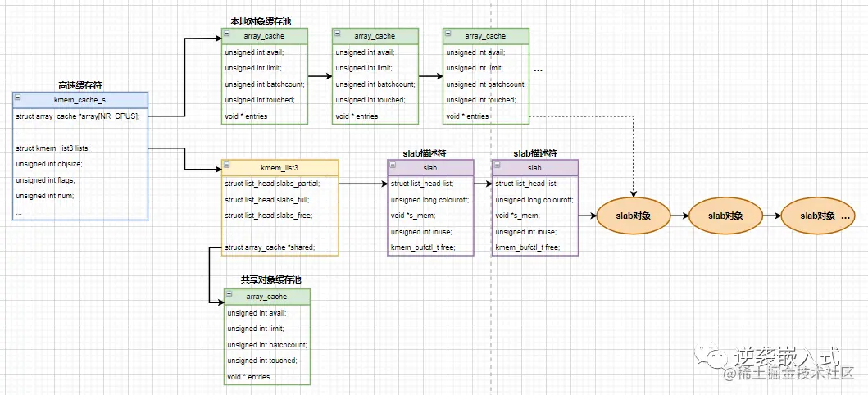Screen dimensions: 868x395
Task: Select 'unsigned int avail;' in the 共享对象缓存池 box
Action: tap(267, 312)
